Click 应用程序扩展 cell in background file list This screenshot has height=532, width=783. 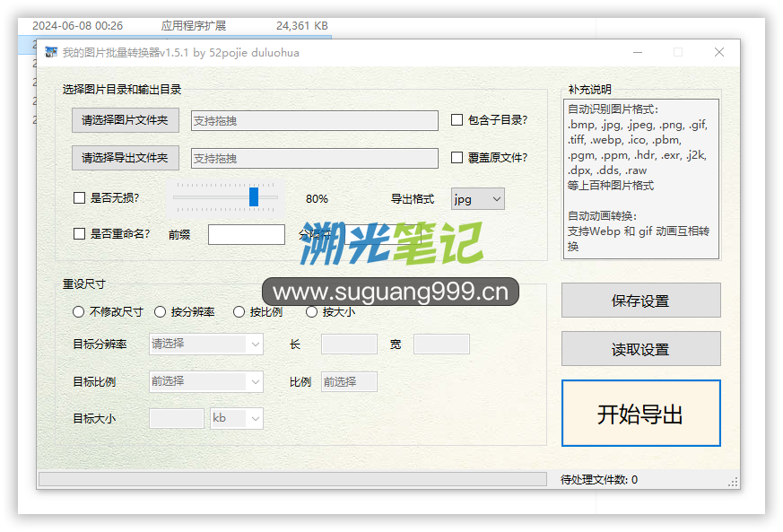click(x=194, y=26)
